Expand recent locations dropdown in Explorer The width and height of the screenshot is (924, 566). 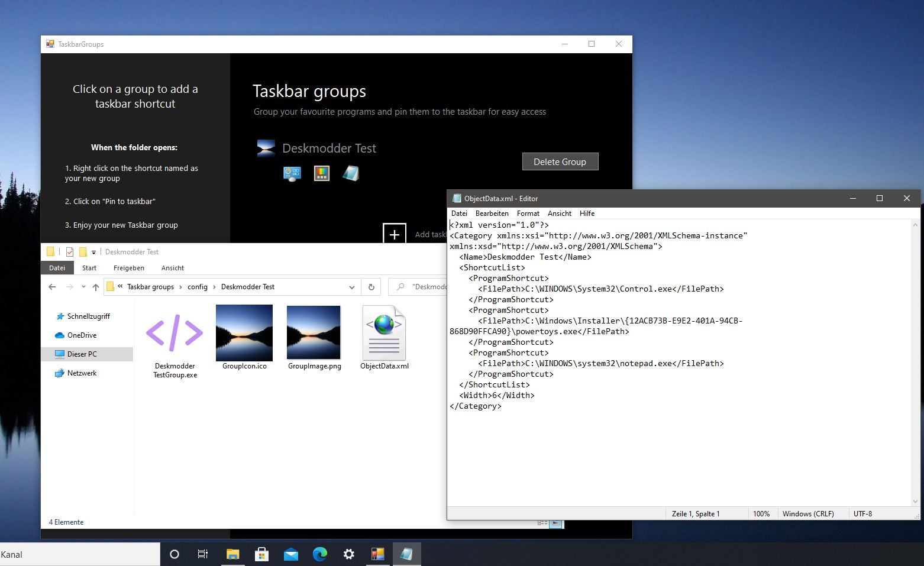[83, 287]
